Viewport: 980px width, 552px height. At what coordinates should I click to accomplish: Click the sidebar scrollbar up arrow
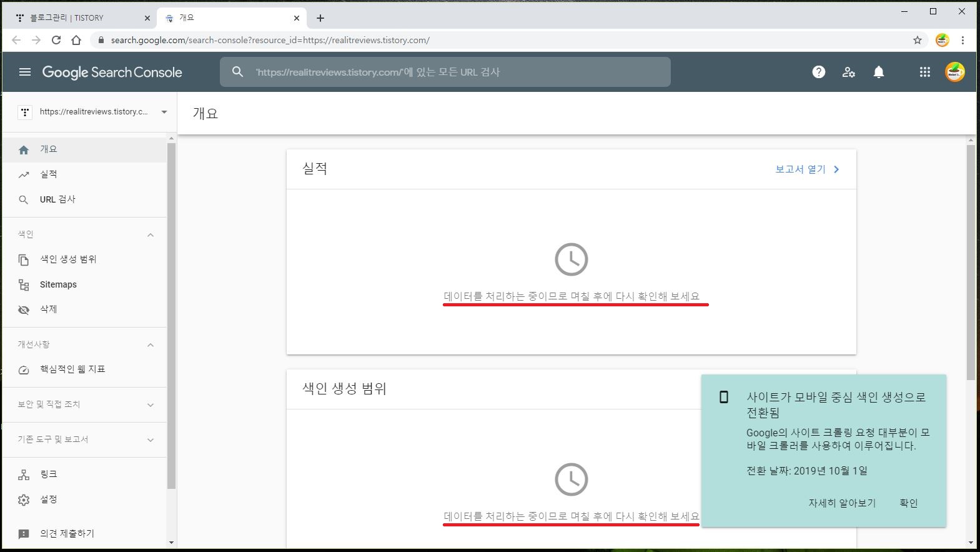pyautogui.click(x=172, y=138)
